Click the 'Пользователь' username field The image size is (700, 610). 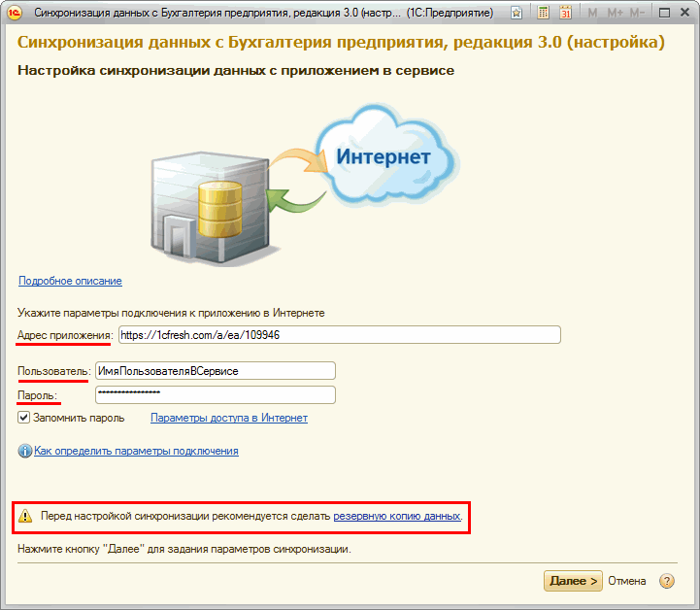point(214,371)
